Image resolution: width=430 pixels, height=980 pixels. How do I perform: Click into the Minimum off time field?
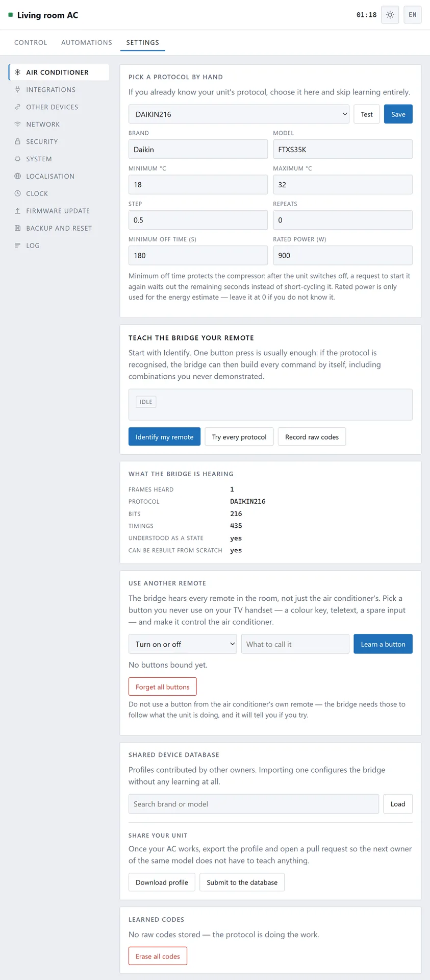coord(198,256)
